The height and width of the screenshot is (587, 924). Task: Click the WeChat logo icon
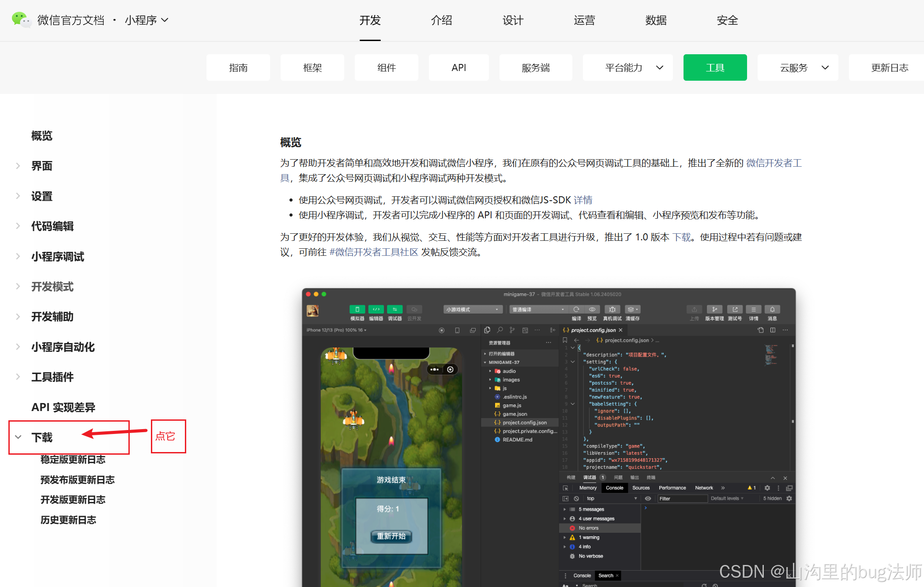tap(21, 20)
